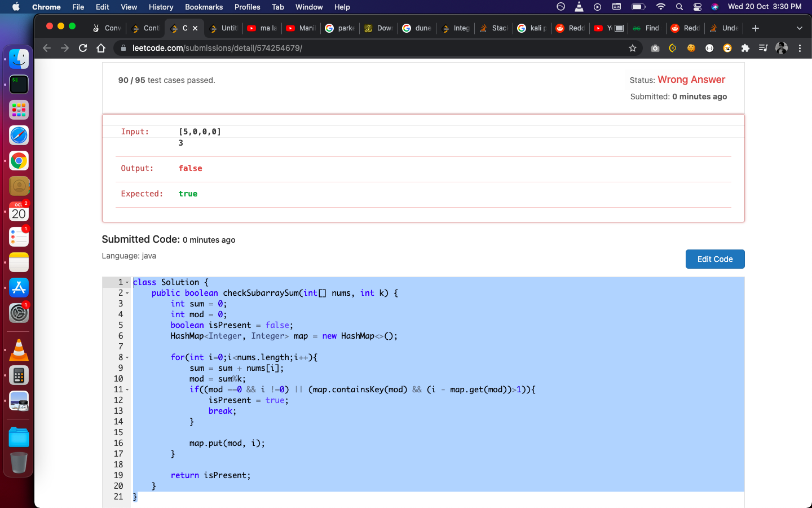
Task: Click the output value 'false'
Action: [x=190, y=168]
